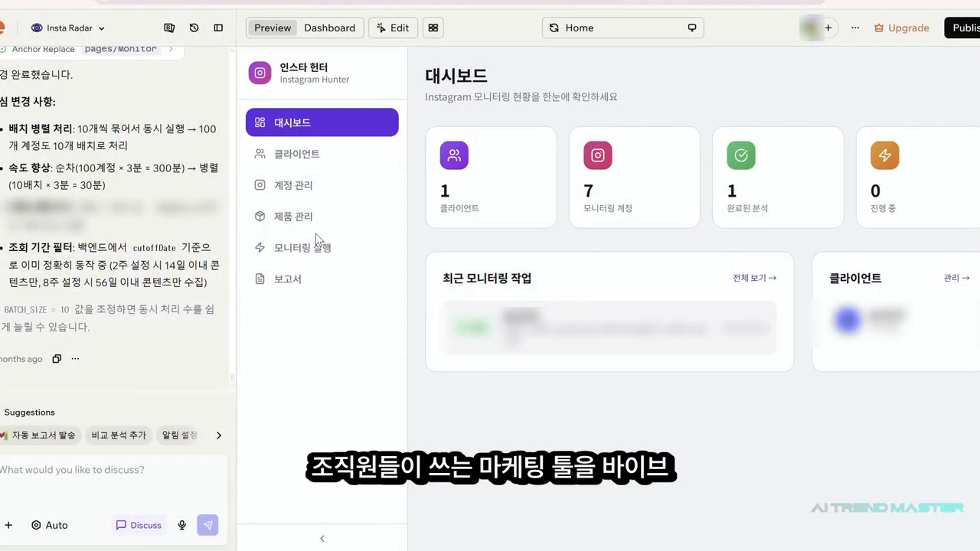Click the orange 진행 중 lightning icon
This screenshot has height=551, width=980.
[885, 155]
